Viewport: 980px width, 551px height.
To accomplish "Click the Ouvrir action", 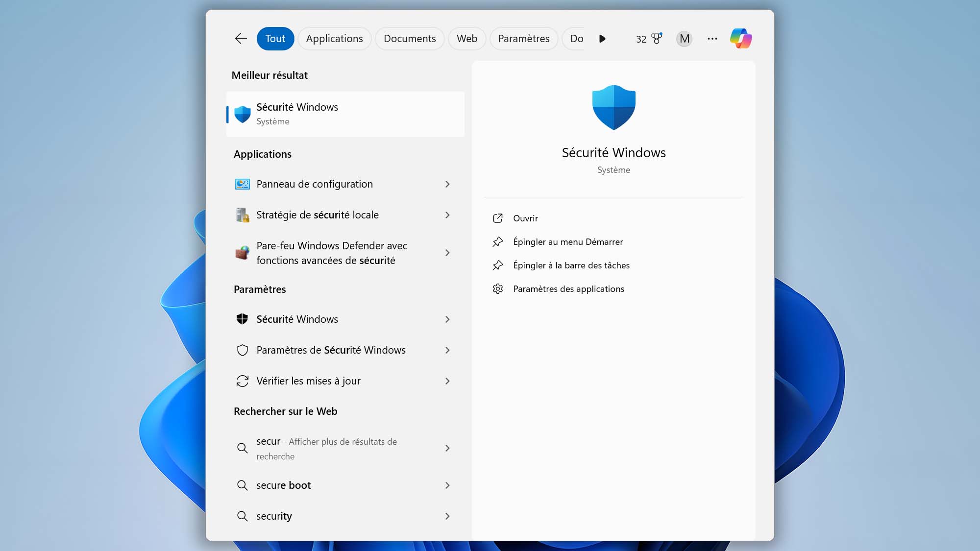I will click(x=613, y=218).
